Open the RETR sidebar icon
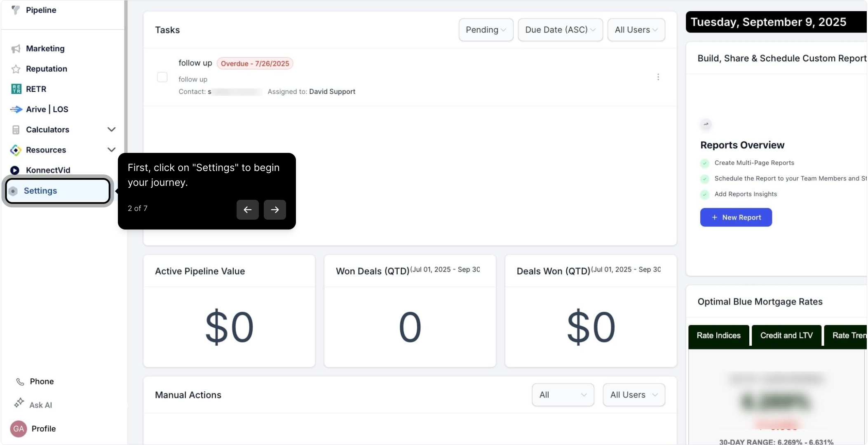The width and height of the screenshot is (868, 445). (16, 89)
